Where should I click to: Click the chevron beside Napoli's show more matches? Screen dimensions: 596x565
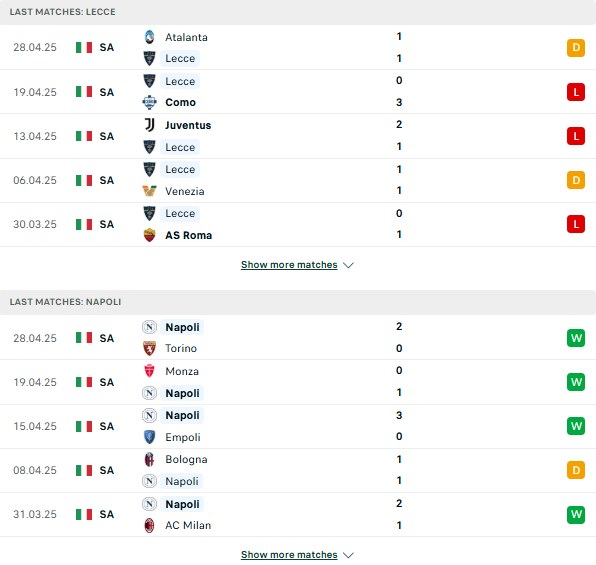348,555
